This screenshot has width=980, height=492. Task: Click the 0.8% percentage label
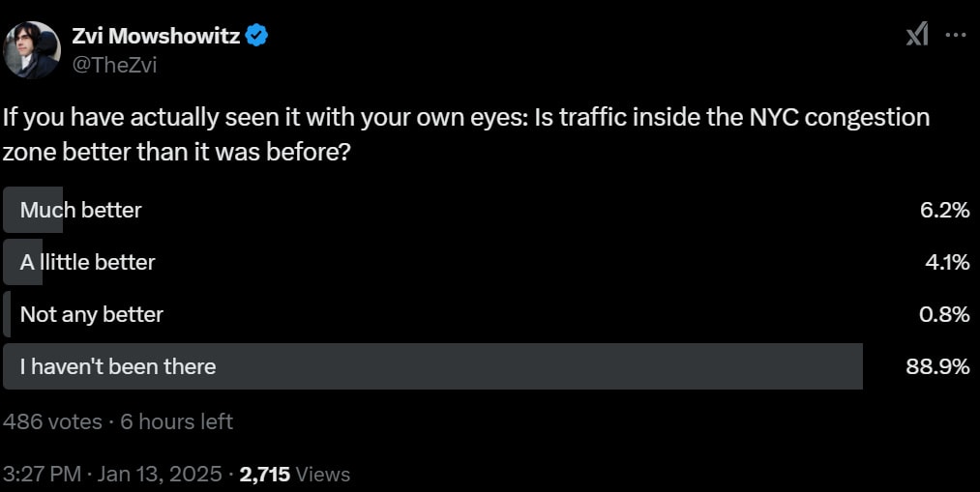click(944, 314)
